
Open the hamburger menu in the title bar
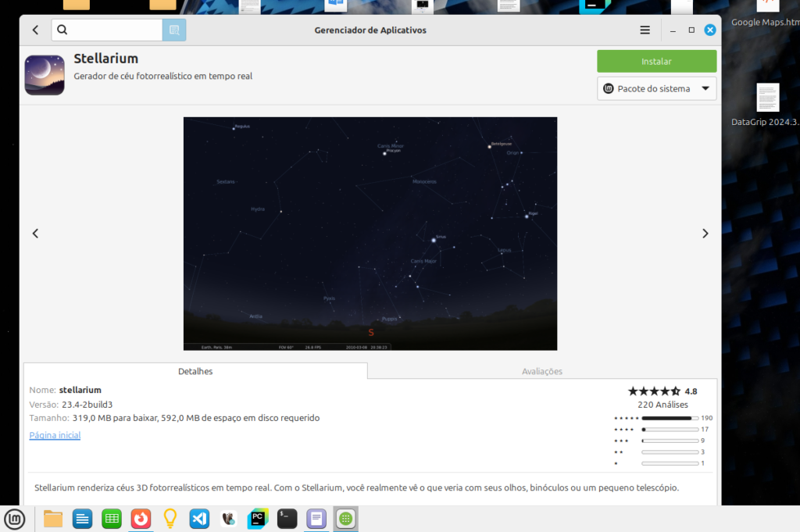pos(645,30)
